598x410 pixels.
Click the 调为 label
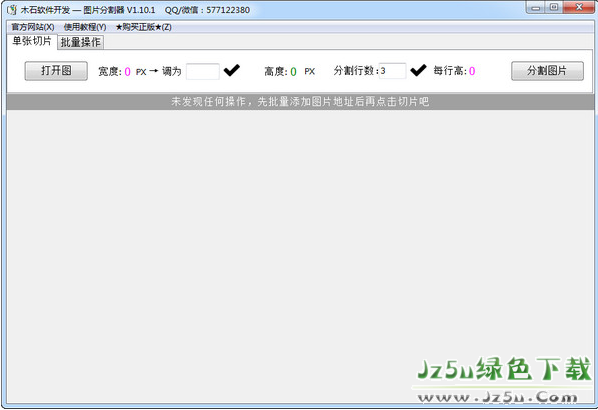(x=172, y=71)
